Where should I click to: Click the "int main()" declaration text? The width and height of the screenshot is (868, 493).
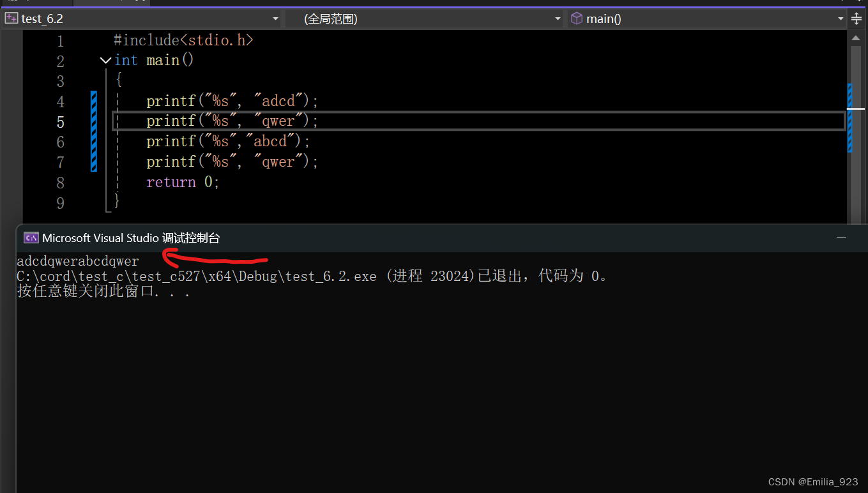click(154, 60)
